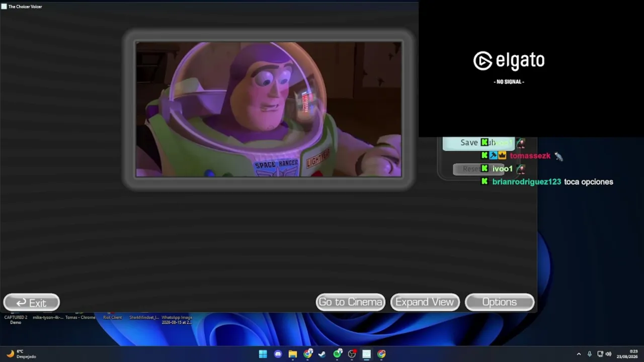Select the WhatsApp Image desktop file
The height and width of the screenshot is (362, 644).
(x=177, y=319)
